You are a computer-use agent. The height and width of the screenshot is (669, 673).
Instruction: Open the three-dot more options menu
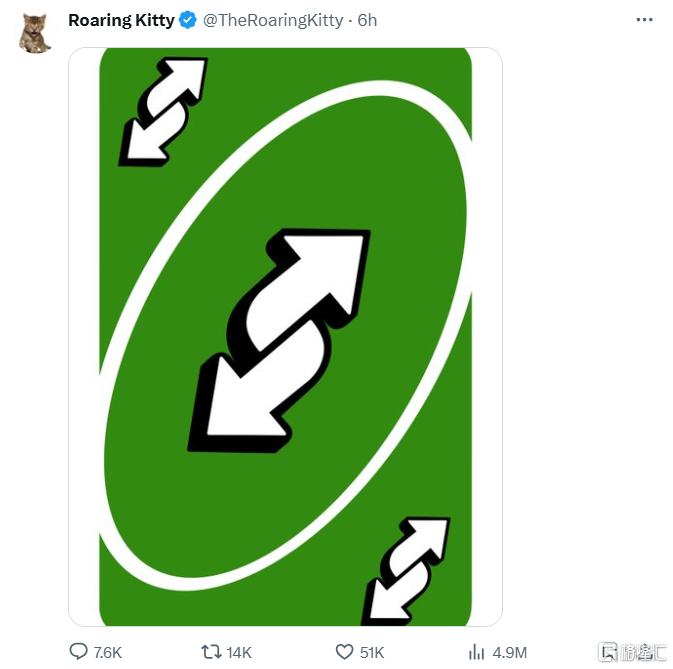tap(647, 20)
